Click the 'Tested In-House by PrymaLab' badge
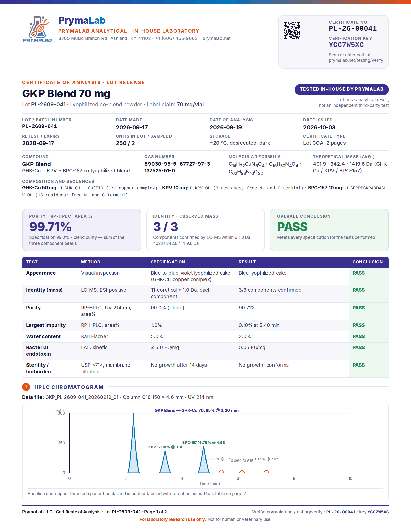This screenshot has width=411, height=532. coord(341,89)
